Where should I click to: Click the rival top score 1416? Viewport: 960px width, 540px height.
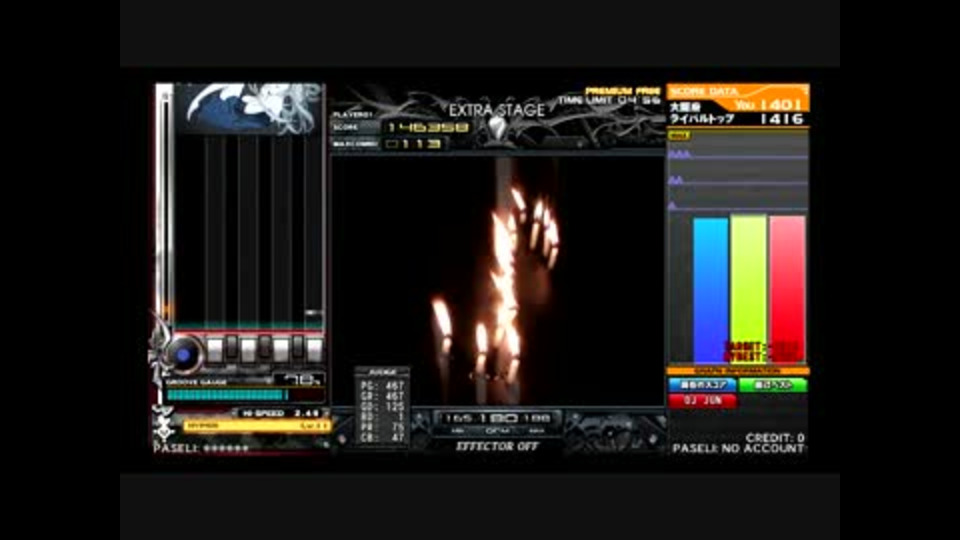click(781, 119)
